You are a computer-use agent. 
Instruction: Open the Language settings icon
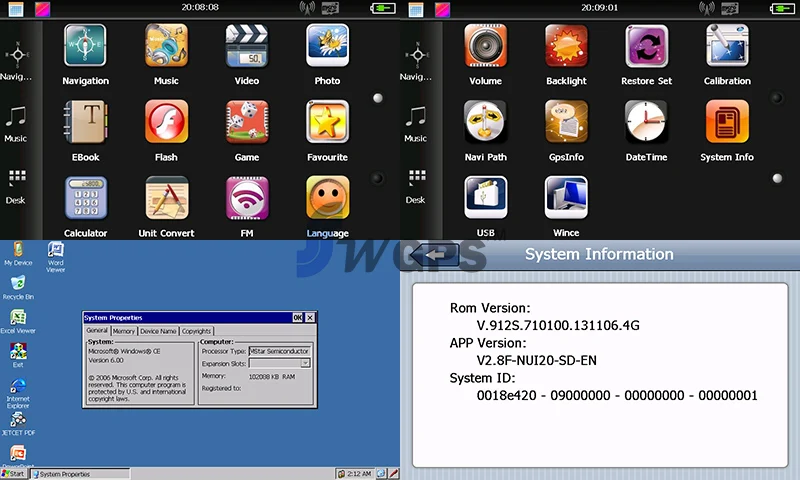327,198
